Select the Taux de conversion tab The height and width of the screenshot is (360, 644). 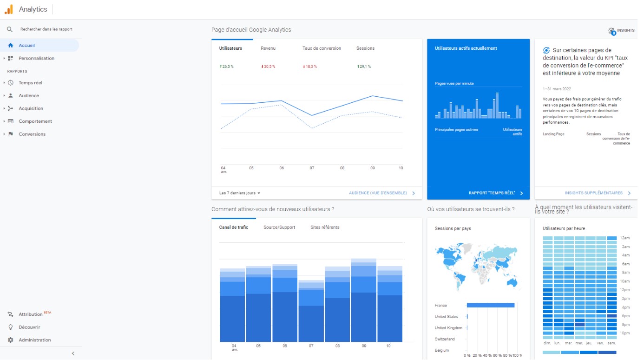(x=322, y=48)
